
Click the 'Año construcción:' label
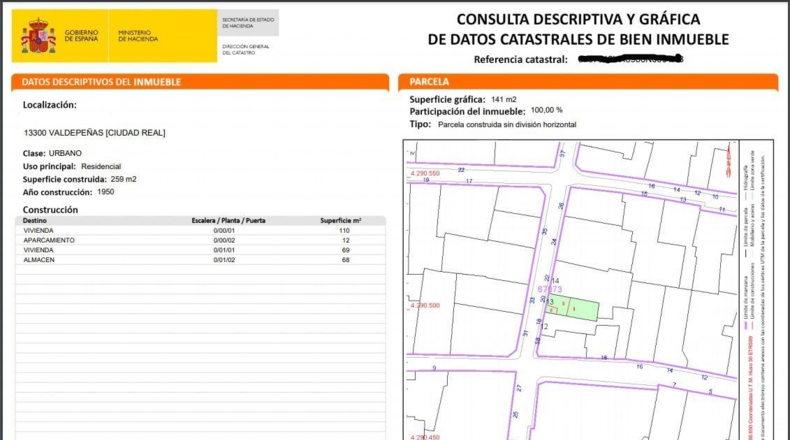click(57, 193)
